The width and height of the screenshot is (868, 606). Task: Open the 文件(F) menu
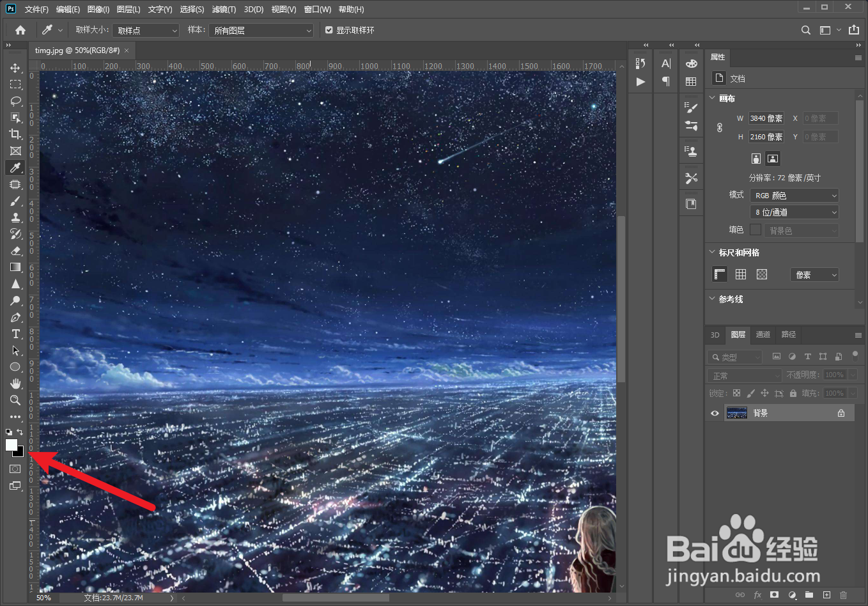36,10
